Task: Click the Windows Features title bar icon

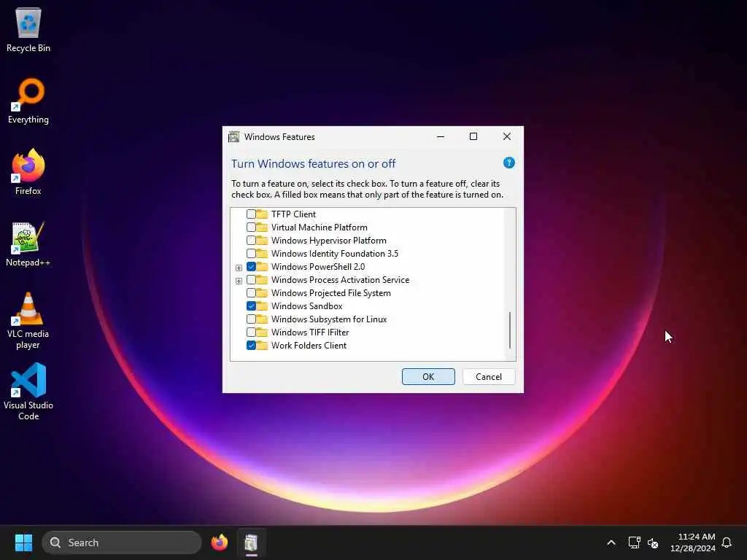Action: pos(234,136)
